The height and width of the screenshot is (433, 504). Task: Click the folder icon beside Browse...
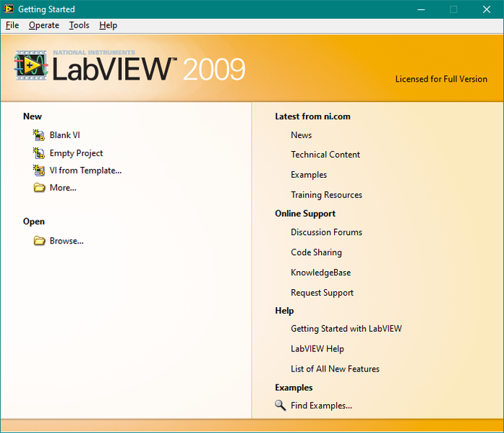point(39,241)
